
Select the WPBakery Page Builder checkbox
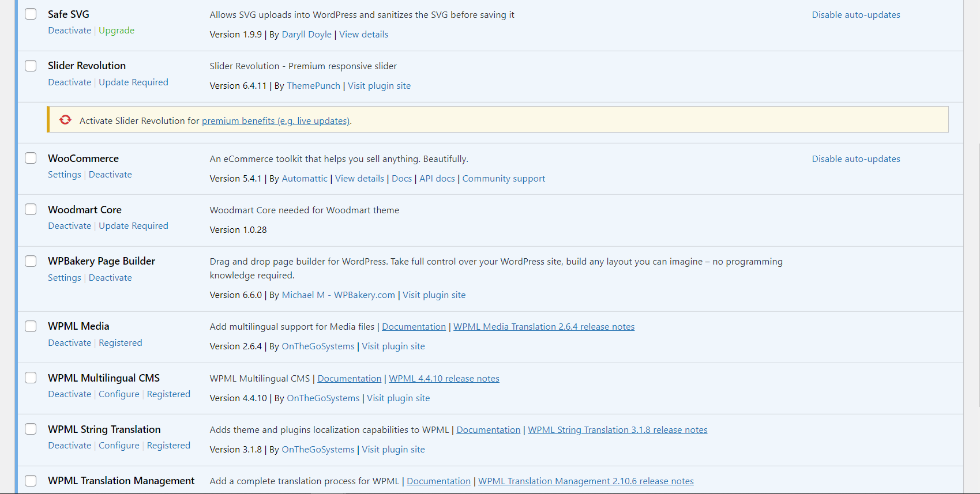coord(31,261)
